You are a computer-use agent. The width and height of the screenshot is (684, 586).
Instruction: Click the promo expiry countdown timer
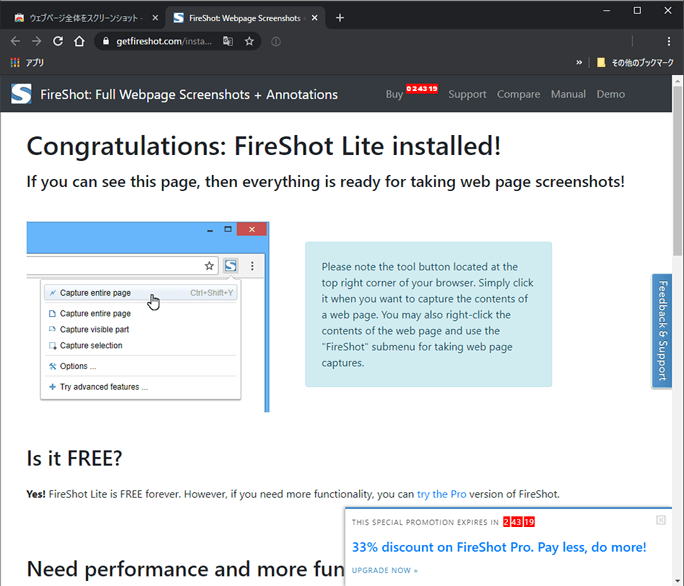(519, 522)
